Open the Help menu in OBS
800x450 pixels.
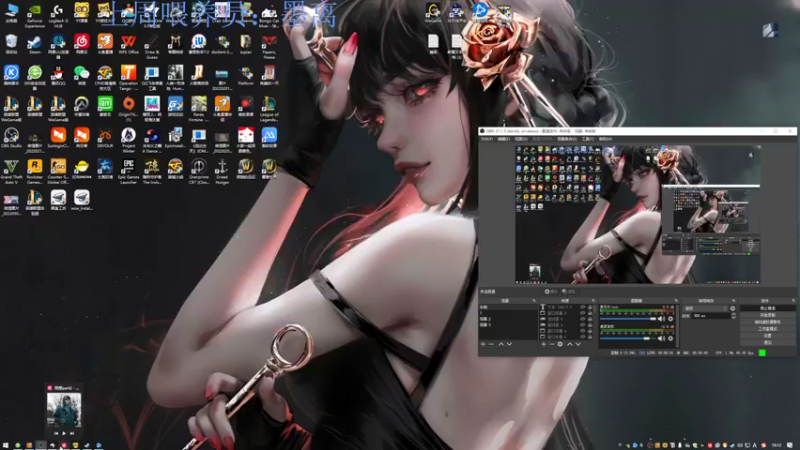coord(605,139)
